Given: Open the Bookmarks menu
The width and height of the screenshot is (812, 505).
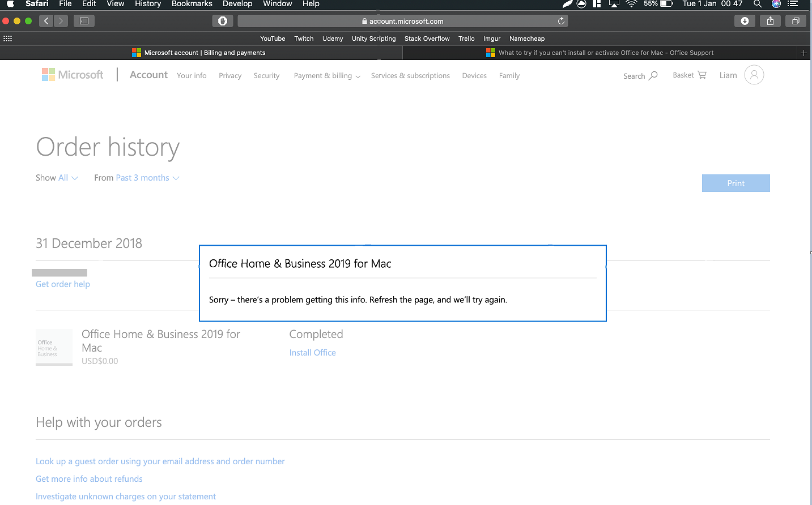Looking at the screenshot, I should coord(192,4).
